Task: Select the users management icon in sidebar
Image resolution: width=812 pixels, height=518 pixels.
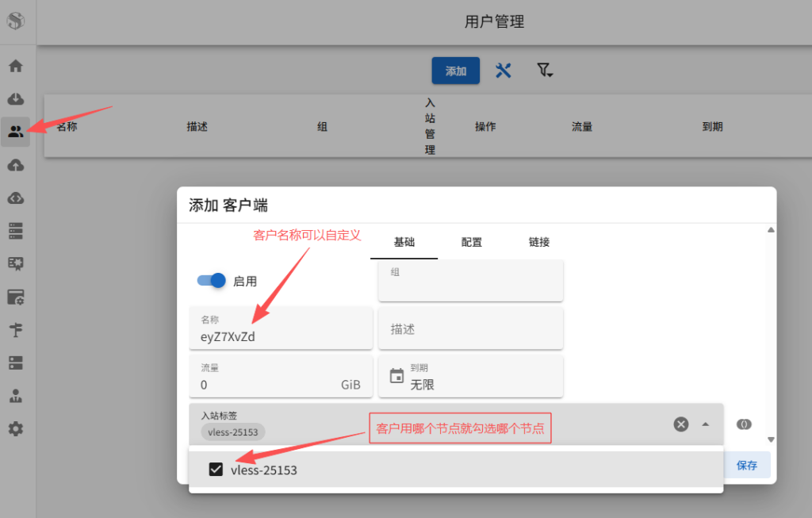Action: click(16, 132)
